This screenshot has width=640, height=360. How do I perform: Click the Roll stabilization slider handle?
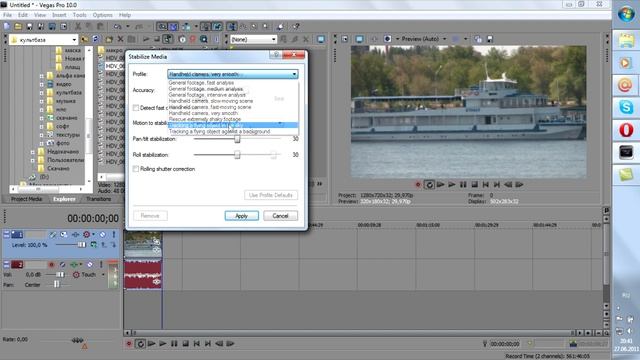coord(237,155)
